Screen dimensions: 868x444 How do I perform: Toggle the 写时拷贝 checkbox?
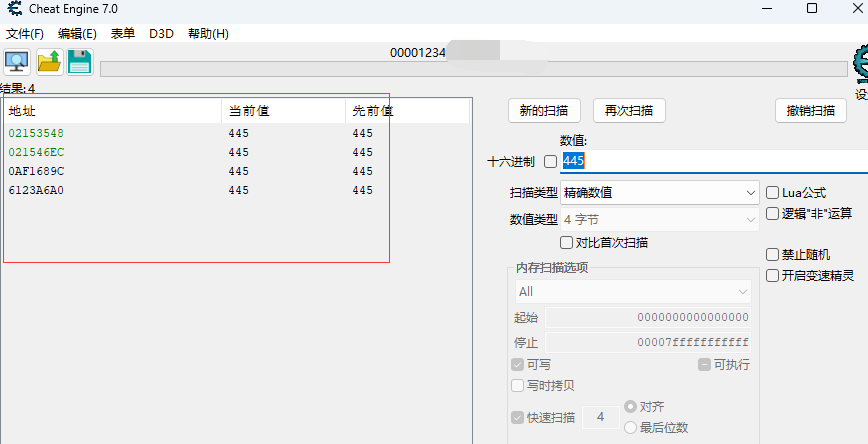(x=518, y=385)
